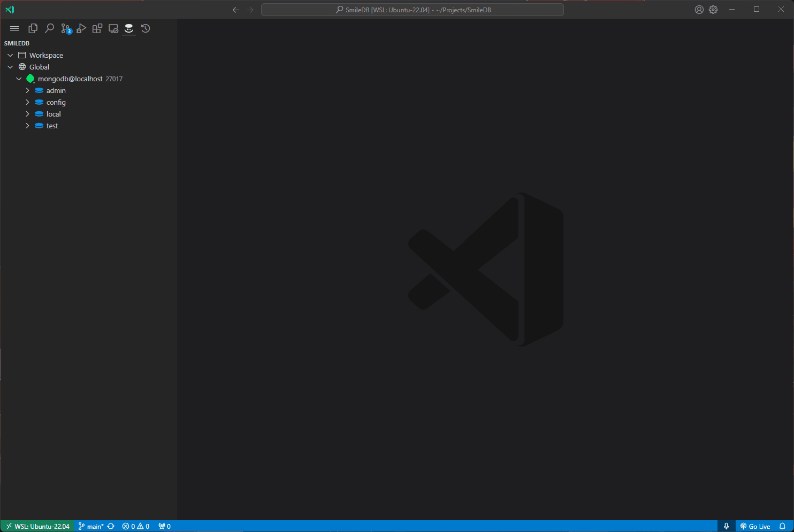Maximize the VS Code window
This screenshot has height=532, width=794.
[757, 10]
